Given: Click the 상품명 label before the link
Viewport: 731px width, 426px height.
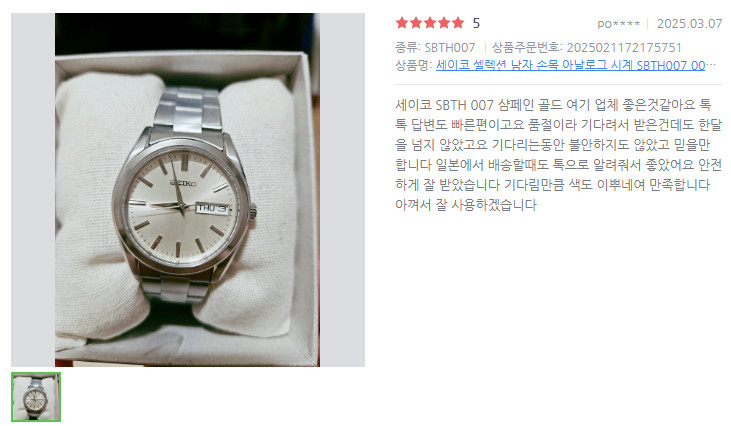Looking at the screenshot, I should [x=414, y=65].
